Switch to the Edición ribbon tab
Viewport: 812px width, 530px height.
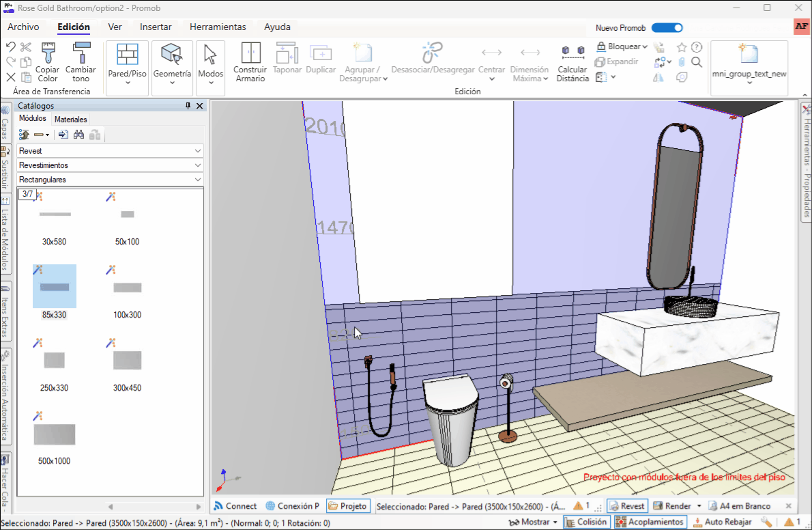pos(74,27)
